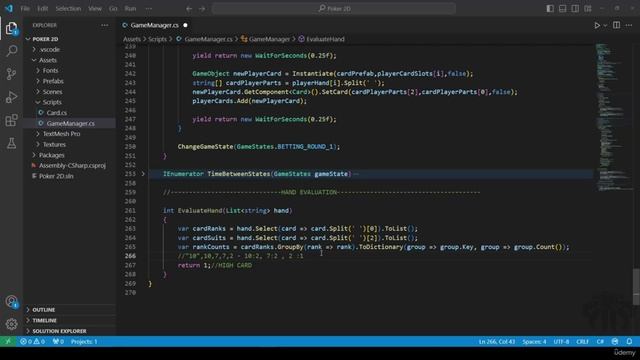Viewport: 640px width, 360px height.
Task: Expand the SOLUTION EXPLORER section
Action: click(69, 331)
